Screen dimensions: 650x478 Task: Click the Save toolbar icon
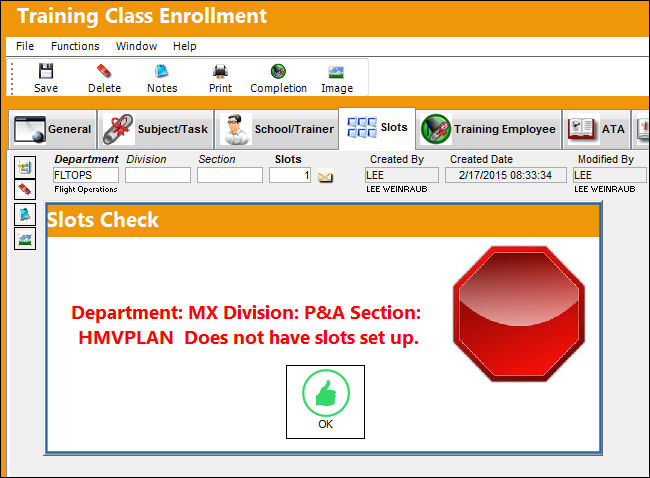46,78
